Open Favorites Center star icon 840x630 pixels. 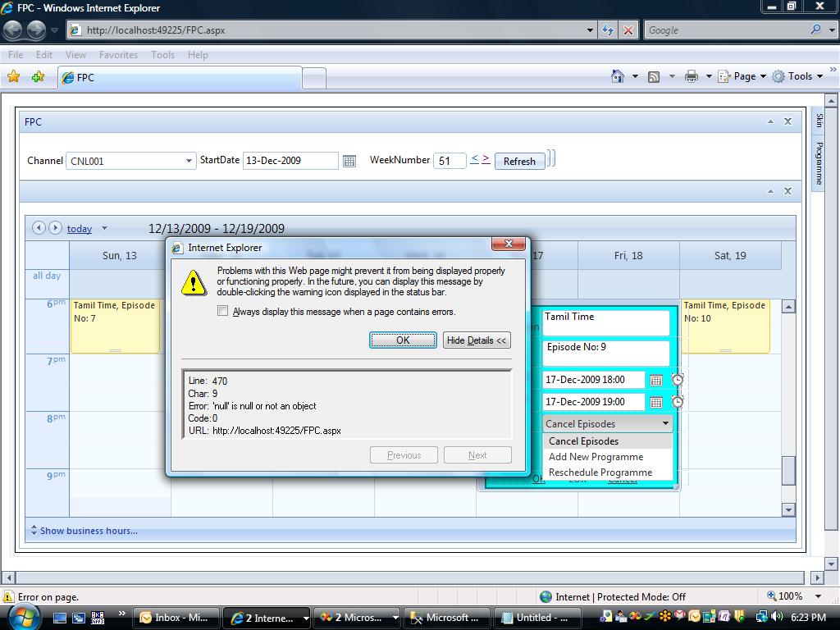coord(14,76)
